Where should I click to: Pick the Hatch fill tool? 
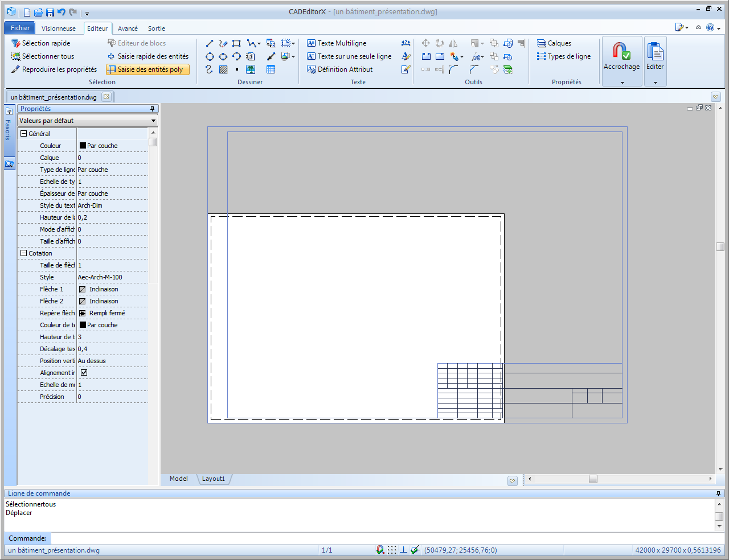point(223,69)
